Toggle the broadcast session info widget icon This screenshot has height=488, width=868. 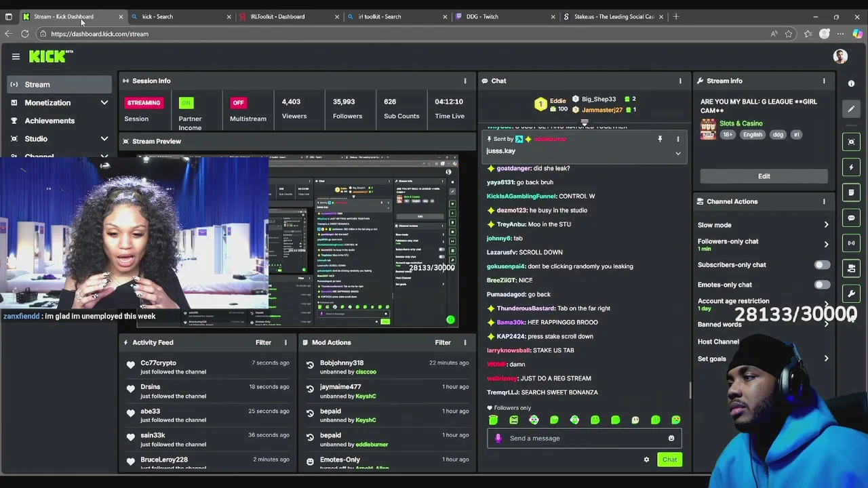pos(851,243)
